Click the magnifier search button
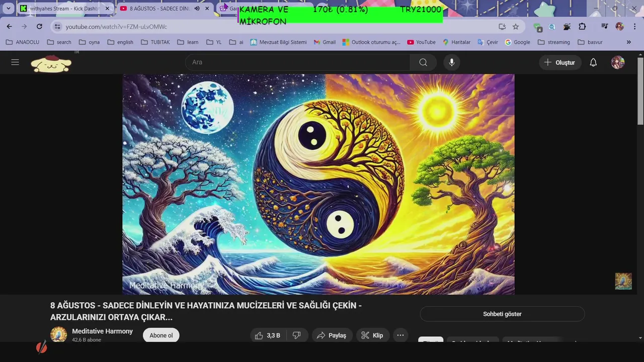This screenshot has height=362, width=644. pos(423,62)
